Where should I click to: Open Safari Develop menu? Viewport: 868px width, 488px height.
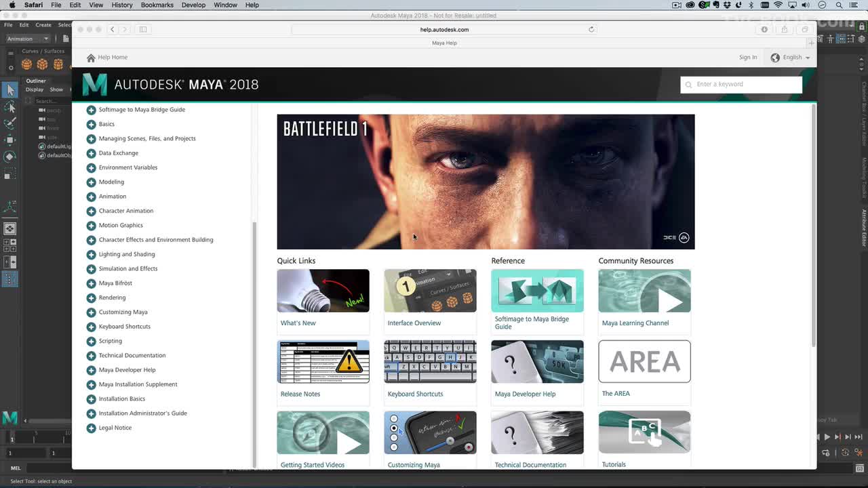pos(193,5)
